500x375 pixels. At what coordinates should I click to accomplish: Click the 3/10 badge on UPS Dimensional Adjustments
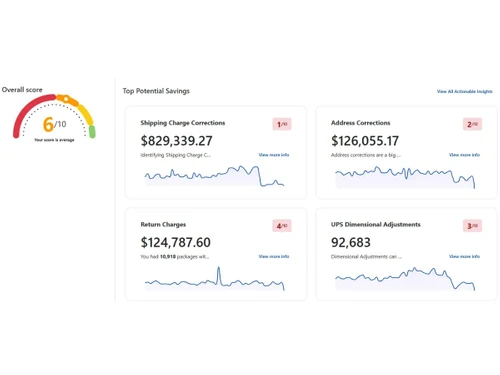coord(472,226)
